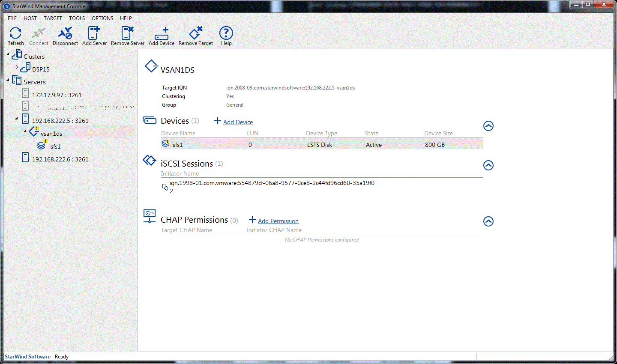Click the Remove Server toolbar icon
Screen dimensions: 617x364
pos(128,33)
